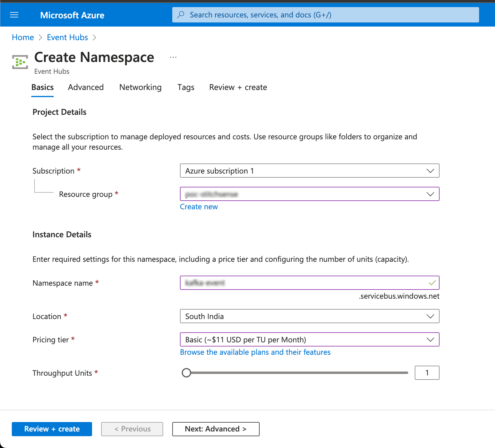Open the Location dropdown showing South India
495x448 pixels.
(309, 316)
